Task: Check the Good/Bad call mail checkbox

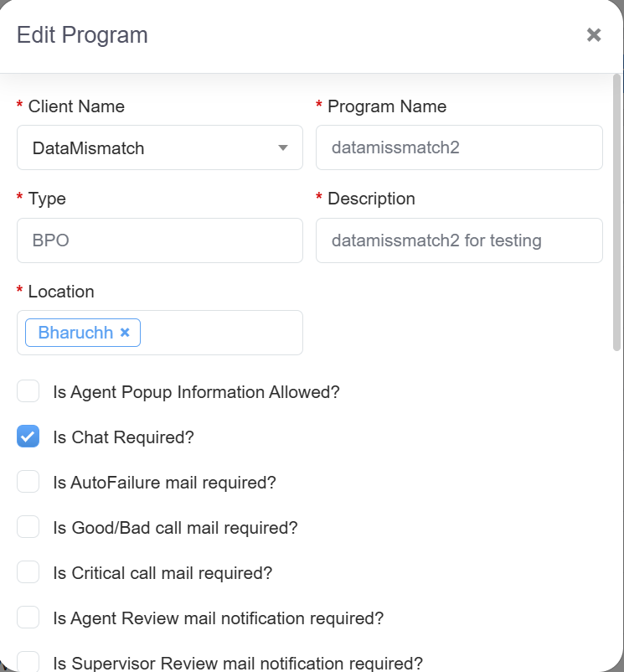Action: pyautogui.click(x=28, y=527)
